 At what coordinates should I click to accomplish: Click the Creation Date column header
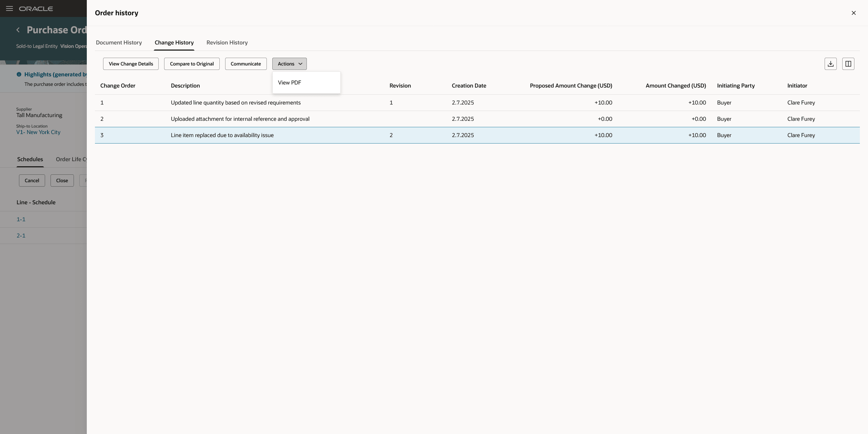[469, 86]
